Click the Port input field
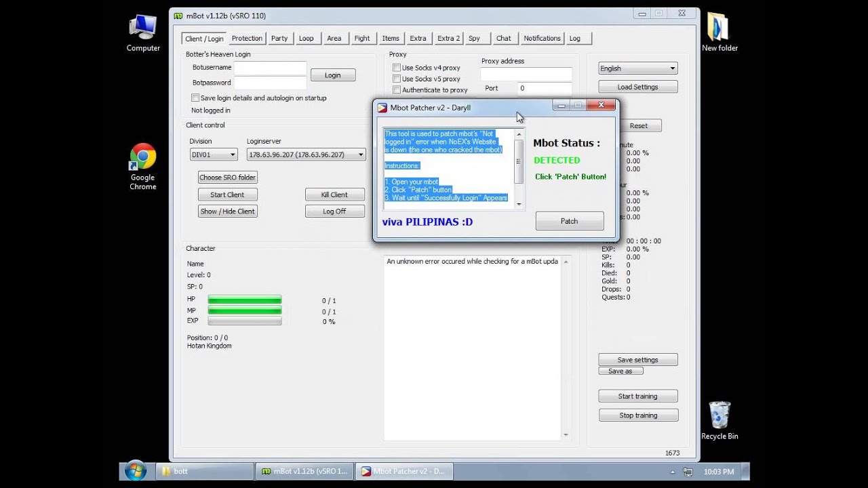 coord(545,88)
